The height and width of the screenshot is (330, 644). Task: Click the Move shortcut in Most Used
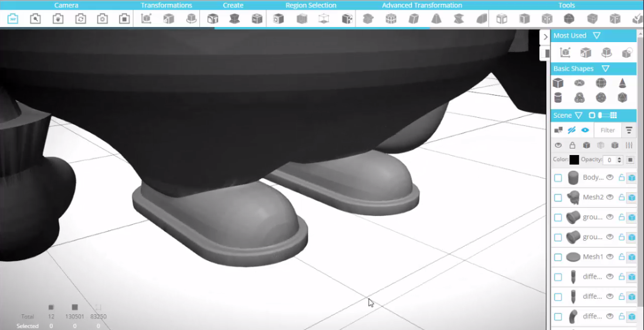coord(565,52)
